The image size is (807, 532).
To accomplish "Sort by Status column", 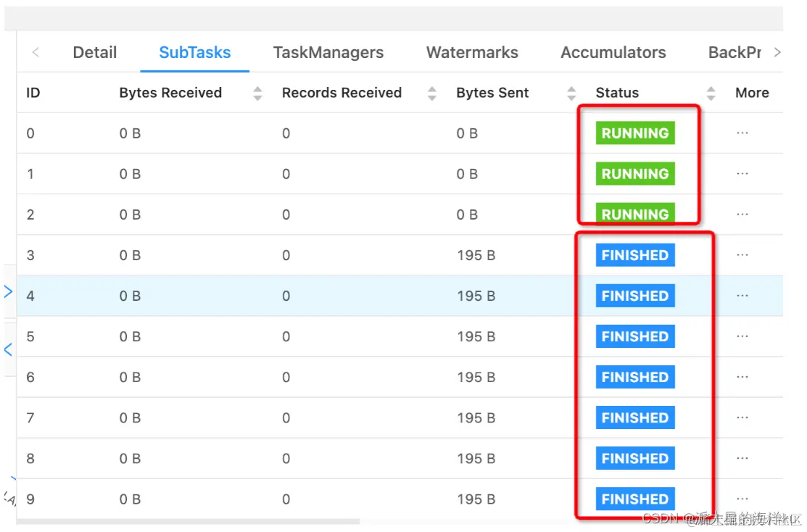I will click(x=711, y=93).
